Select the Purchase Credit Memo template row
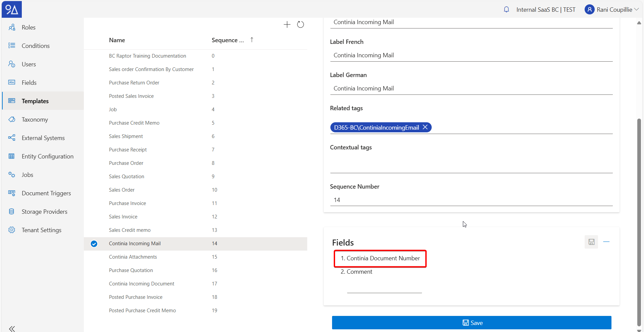This screenshot has width=644, height=332. 134,123
